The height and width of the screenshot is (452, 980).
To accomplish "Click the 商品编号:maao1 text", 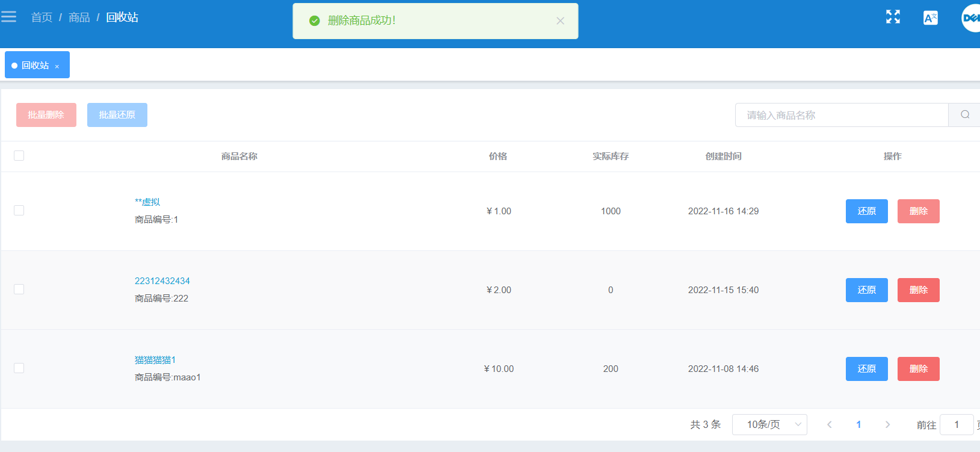I will pos(168,377).
